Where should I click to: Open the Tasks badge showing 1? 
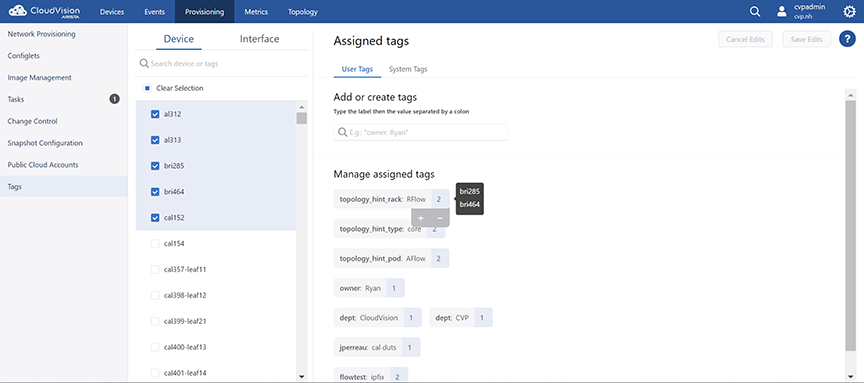pos(114,99)
